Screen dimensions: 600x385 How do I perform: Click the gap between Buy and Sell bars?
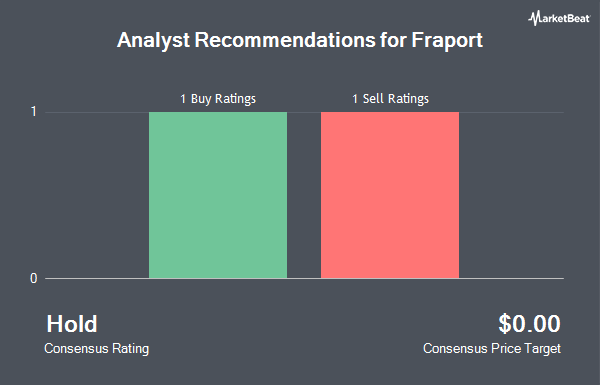(x=304, y=195)
